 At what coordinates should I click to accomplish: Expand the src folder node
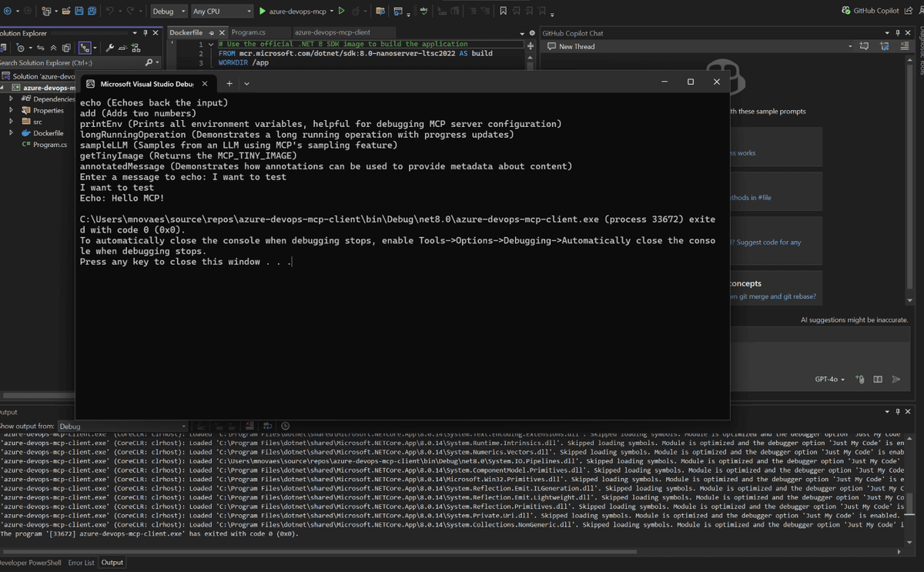(x=11, y=122)
